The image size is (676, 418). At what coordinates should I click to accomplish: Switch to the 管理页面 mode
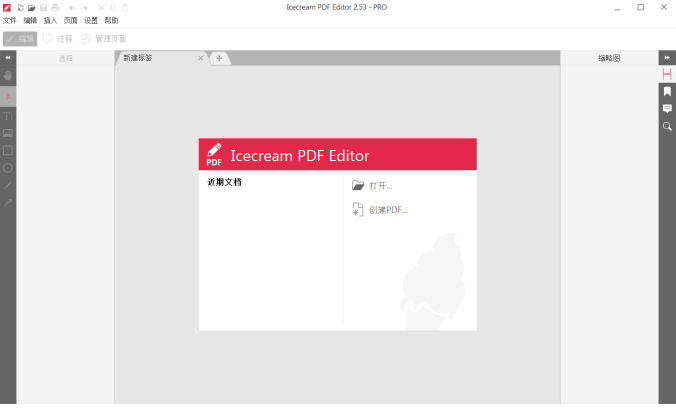103,39
